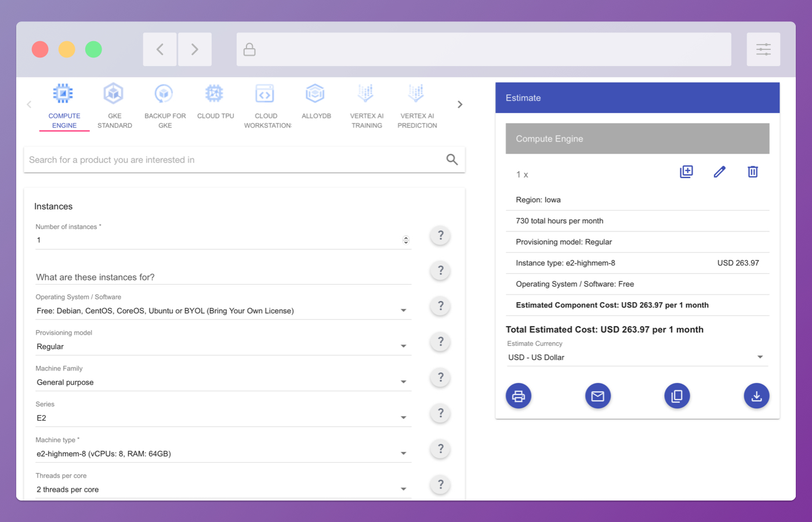Show next products with right chevron
Screen dimensions: 812x522
(x=460, y=104)
